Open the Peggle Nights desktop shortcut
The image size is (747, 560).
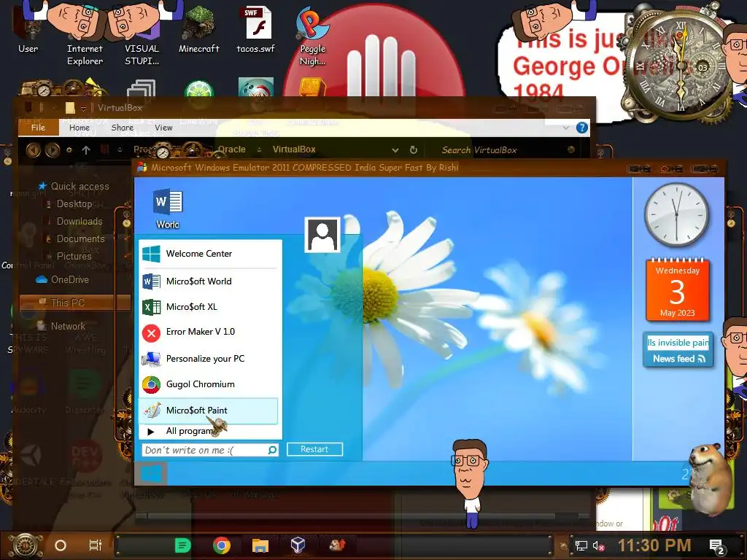pos(312,36)
